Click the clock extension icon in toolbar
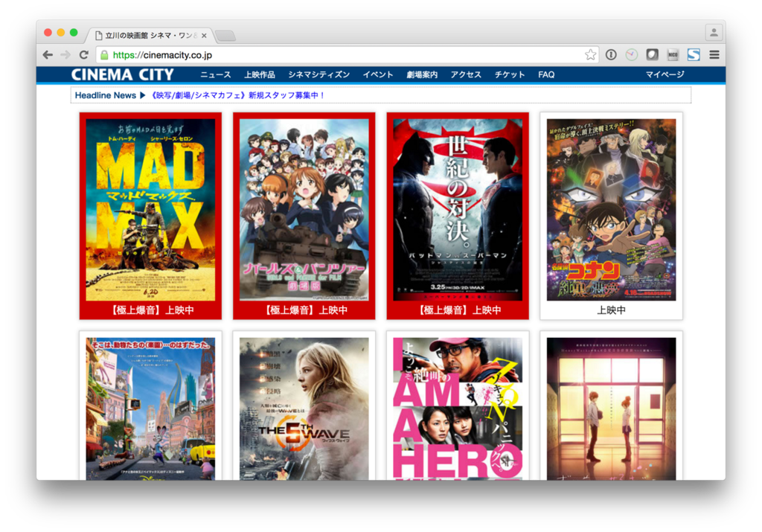The height and width of the screenshot is (532, 762). (631, 55)
